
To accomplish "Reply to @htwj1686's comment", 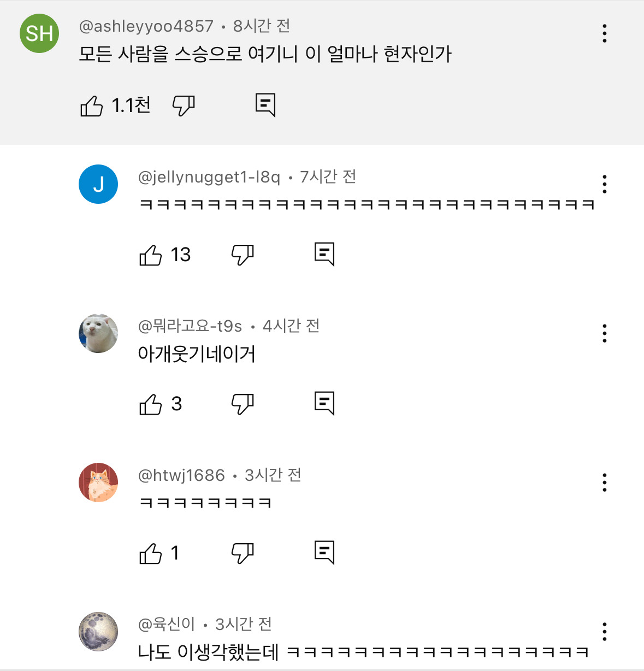I will point(324,552).
